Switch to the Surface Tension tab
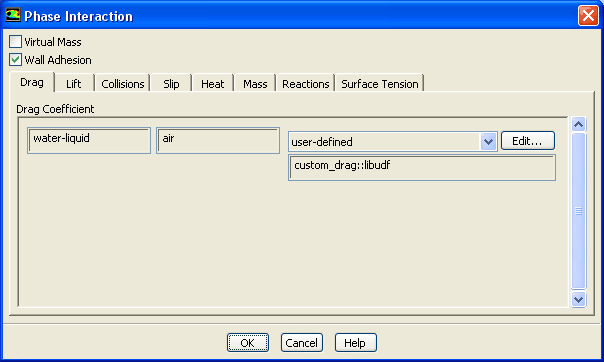The height and width of the screenshot is (362, 604). tap(380, 84)
